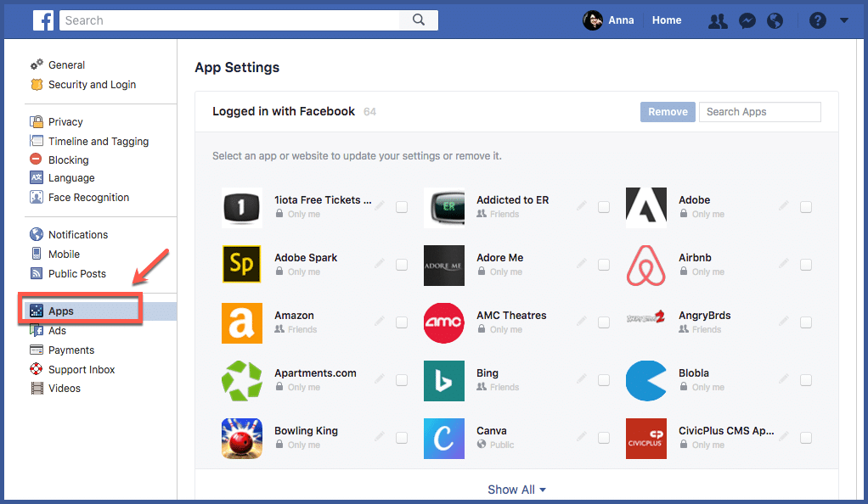Open the CivicPlus CMS Ap... app name
Screen dimensions: 868x504
(x=726, y=430)
